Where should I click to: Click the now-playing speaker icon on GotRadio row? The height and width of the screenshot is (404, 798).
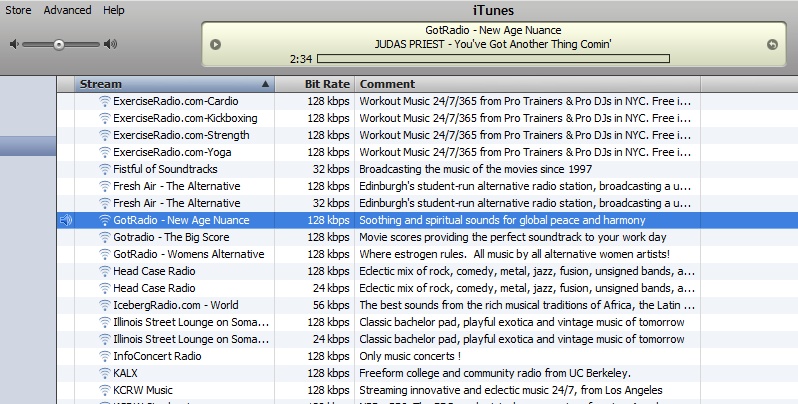(66, 220)
